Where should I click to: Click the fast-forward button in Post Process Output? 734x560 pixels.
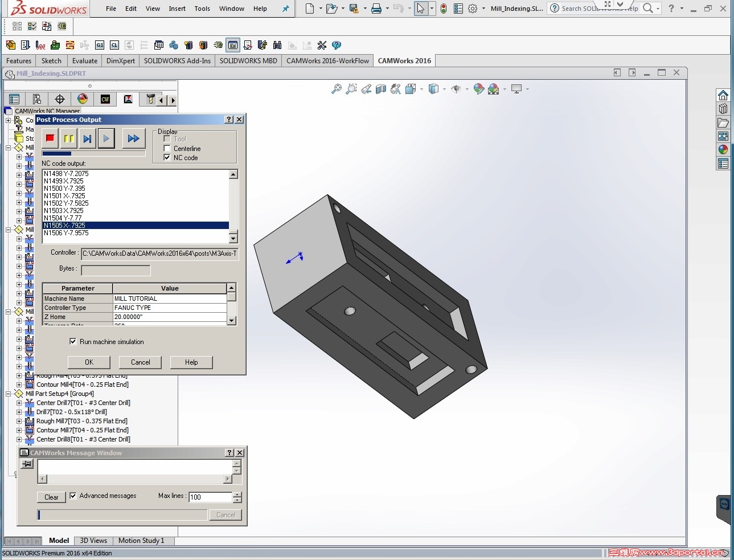[x=133, y=138]
